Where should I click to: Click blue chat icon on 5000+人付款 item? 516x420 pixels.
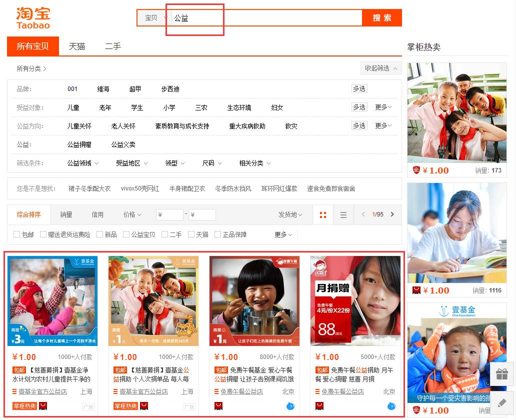391,406
